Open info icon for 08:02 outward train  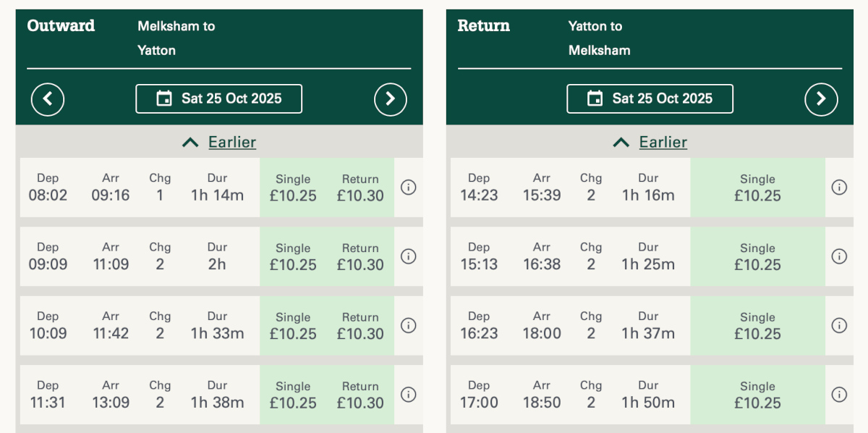click(x=408, y=188)
